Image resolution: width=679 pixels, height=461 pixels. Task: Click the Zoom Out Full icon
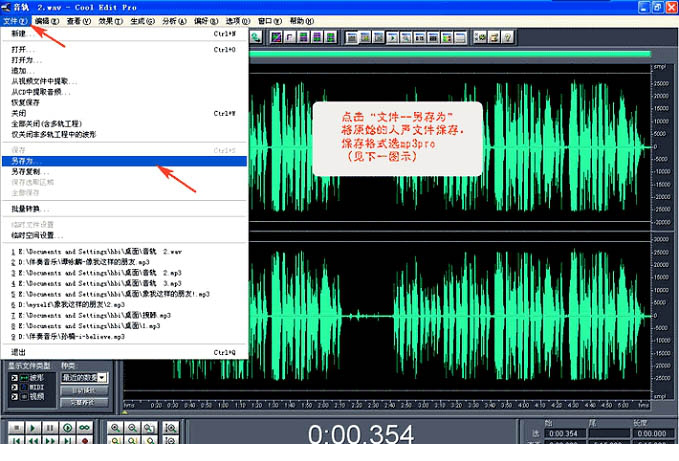click(x=150, y=428)
